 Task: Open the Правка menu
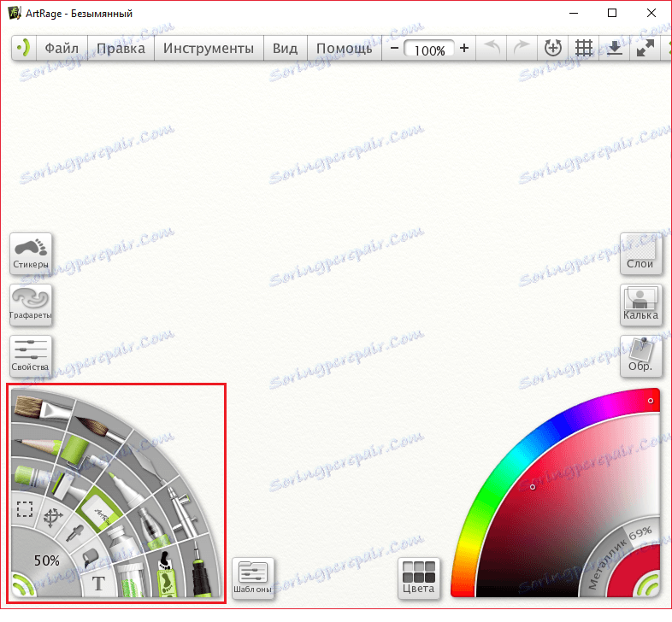point(121,48)
